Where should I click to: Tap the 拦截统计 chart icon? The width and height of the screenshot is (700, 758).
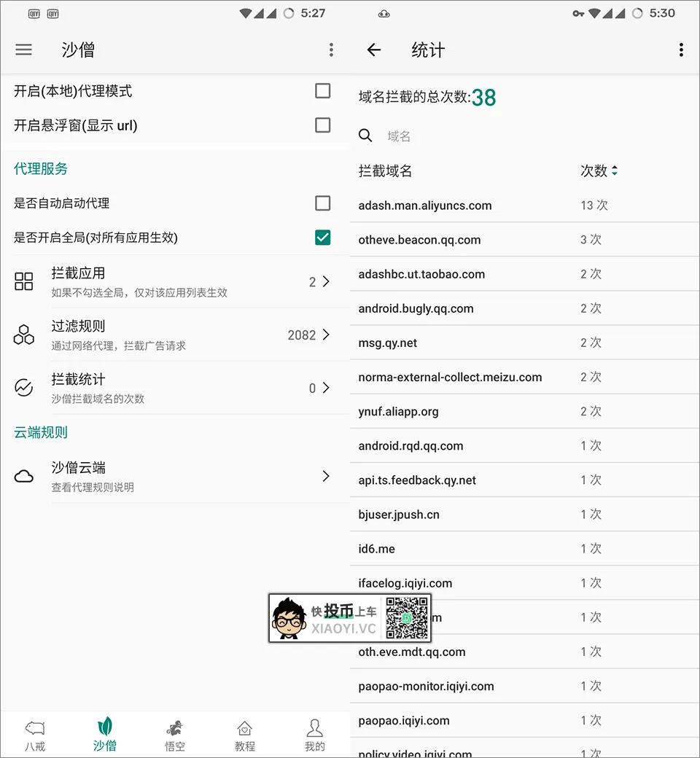[23, 388]
